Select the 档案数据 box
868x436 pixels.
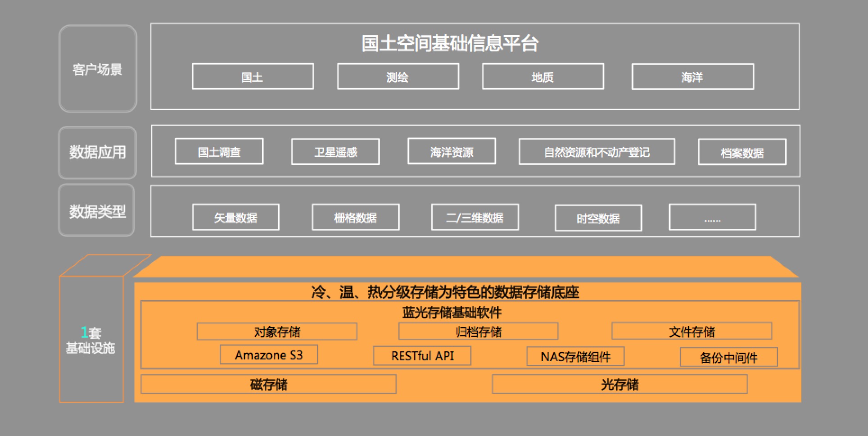[742, 152]
